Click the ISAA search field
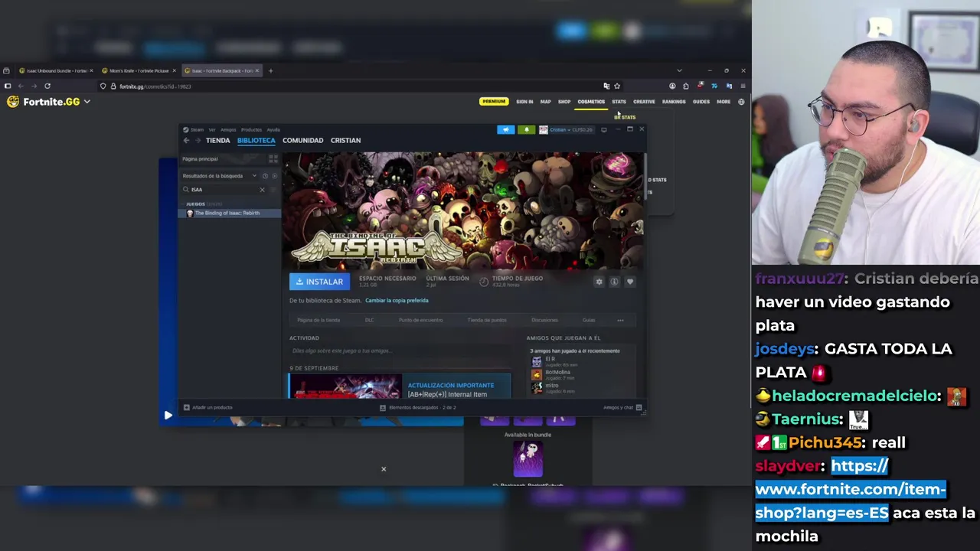This screenshot has height=551, width=980. click(x=224, y=190)
